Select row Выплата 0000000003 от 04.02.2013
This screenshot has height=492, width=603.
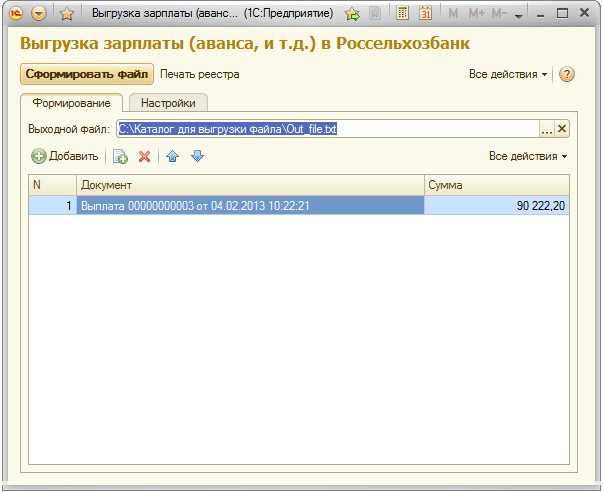pos(250,206)
